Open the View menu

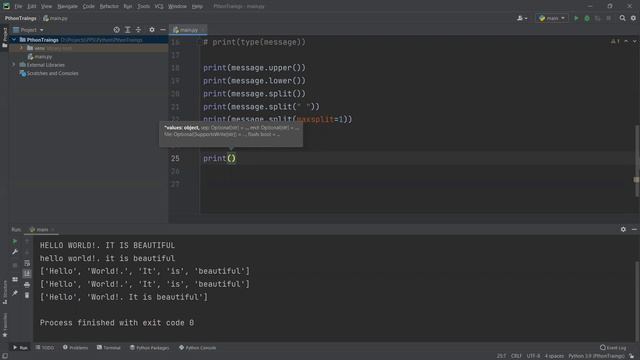tap(46, 7)
